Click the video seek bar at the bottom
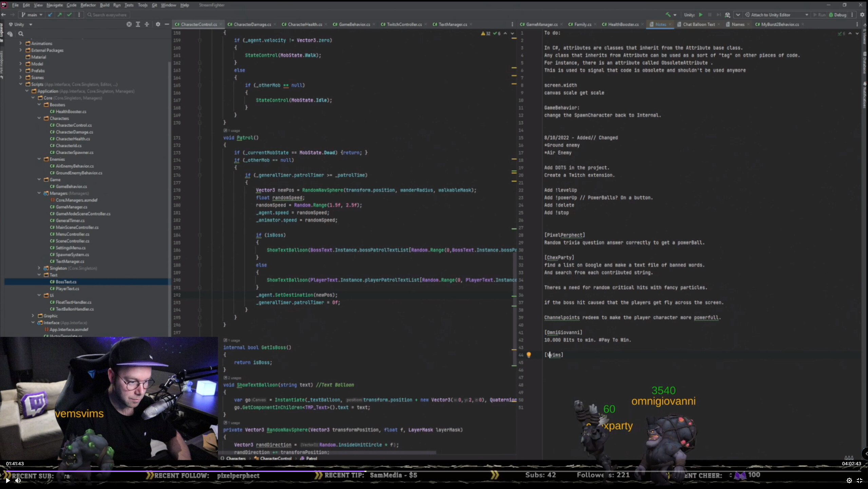868x489 pixels. tap(434, 470)
